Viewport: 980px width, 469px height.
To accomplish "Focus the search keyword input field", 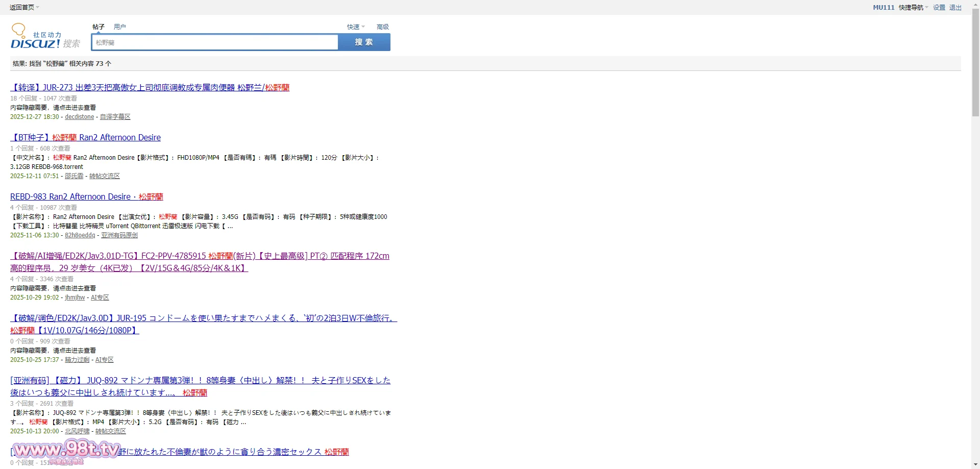I will 214,42.
